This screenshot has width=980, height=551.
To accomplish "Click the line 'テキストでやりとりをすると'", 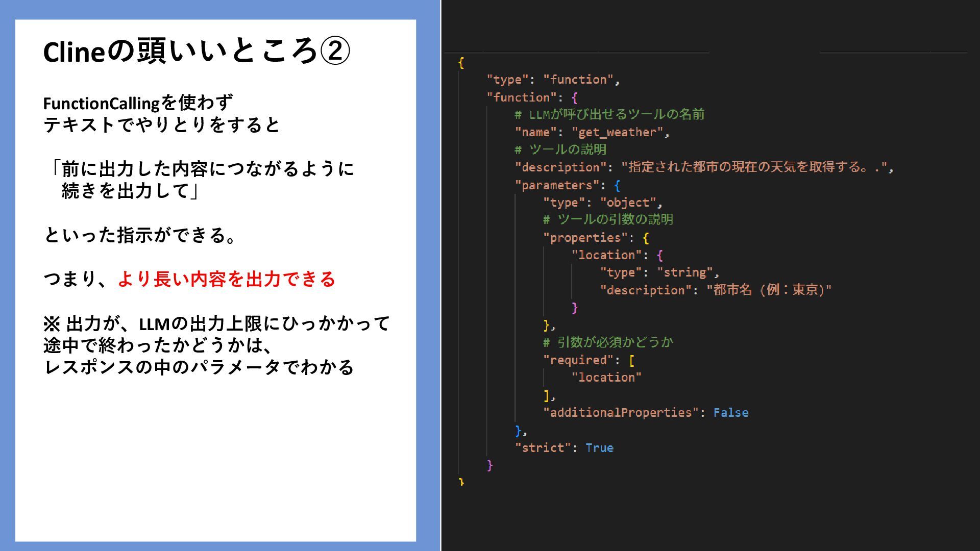I will tap(162, 125).
